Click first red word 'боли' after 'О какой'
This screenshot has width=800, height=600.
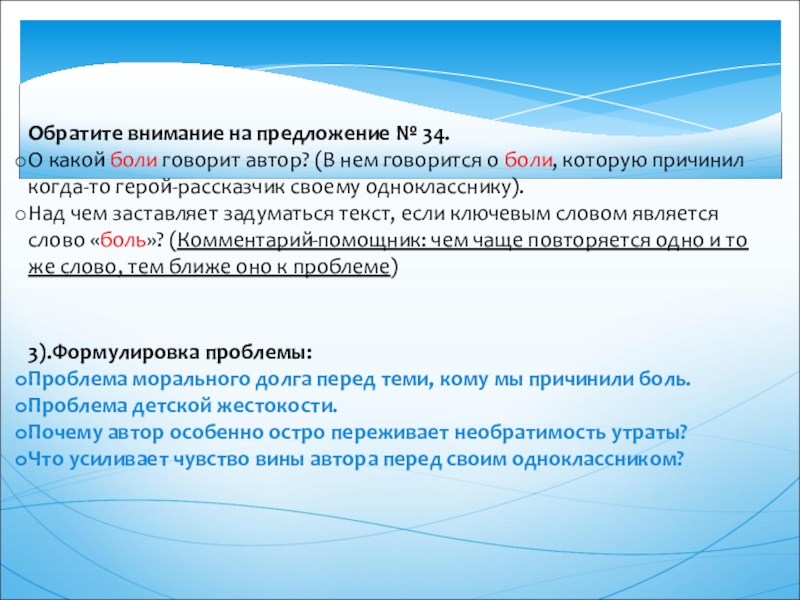pyautogui.click(x=134, y=161)
